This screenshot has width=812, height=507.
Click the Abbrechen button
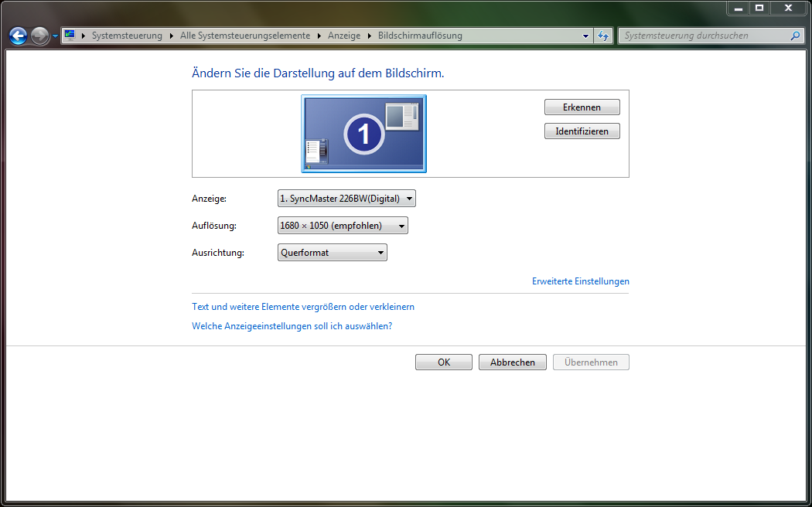tap(513, 362)
